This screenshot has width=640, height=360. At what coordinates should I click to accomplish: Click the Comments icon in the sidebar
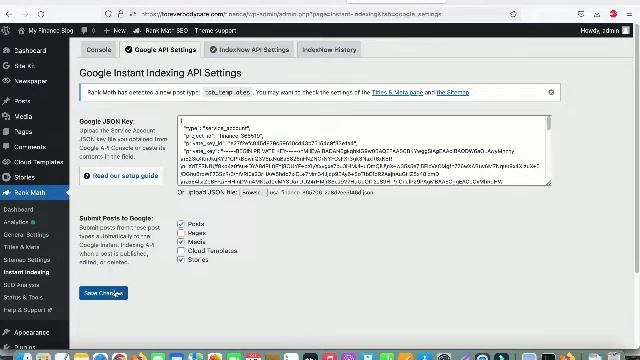point(6,147)
